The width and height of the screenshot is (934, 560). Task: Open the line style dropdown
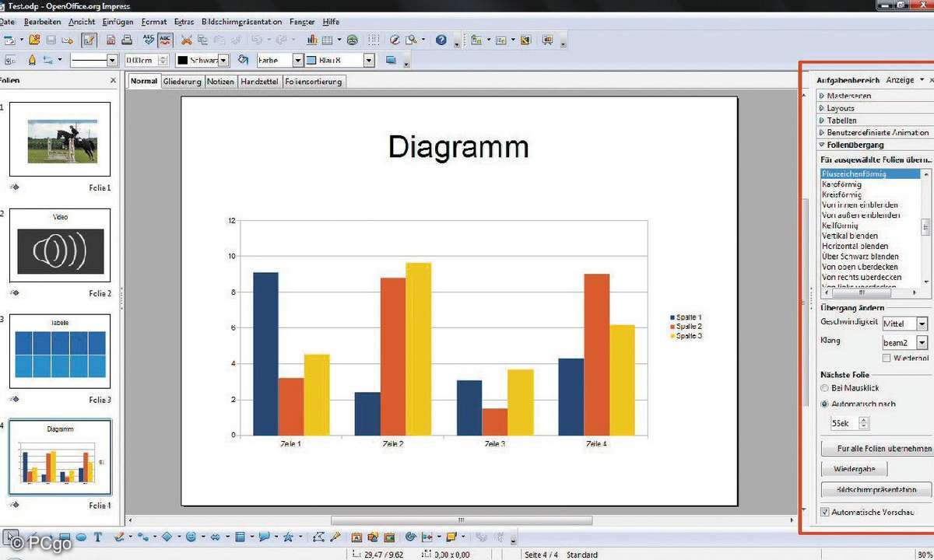(111, 60)
